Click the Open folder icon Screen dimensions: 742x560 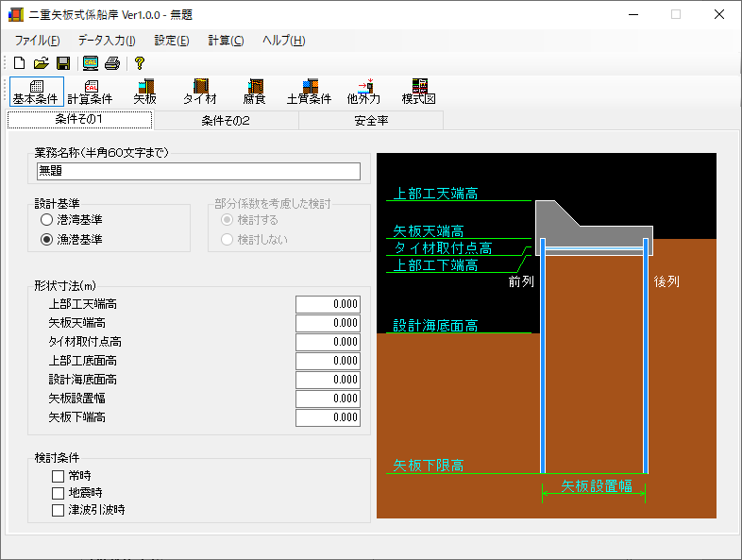point(41,63)
